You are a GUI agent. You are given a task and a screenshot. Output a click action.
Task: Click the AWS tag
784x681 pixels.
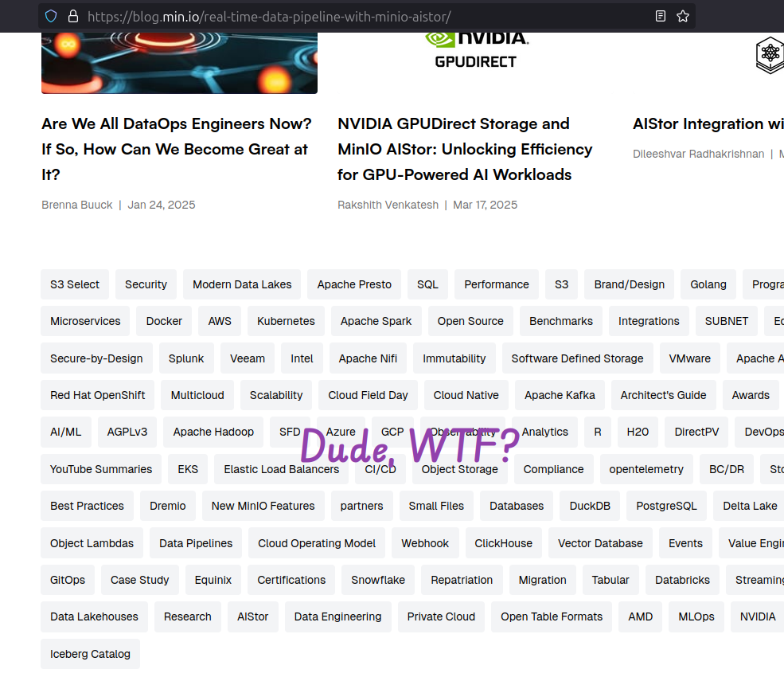[x=220, y=321]
